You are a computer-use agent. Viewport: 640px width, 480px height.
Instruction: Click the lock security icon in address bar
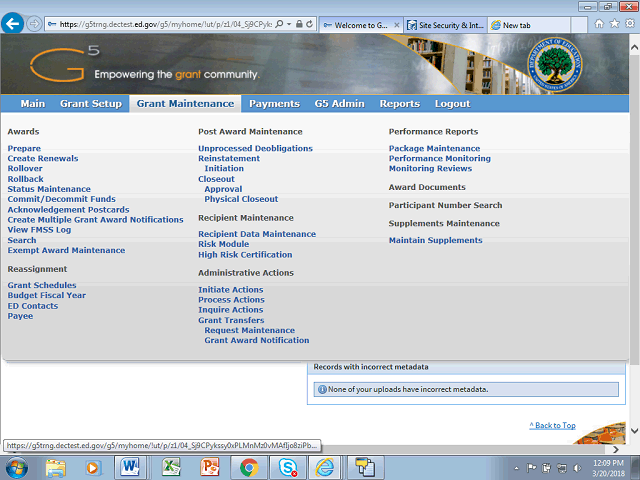pyautogui.click(x=299, y=24)
